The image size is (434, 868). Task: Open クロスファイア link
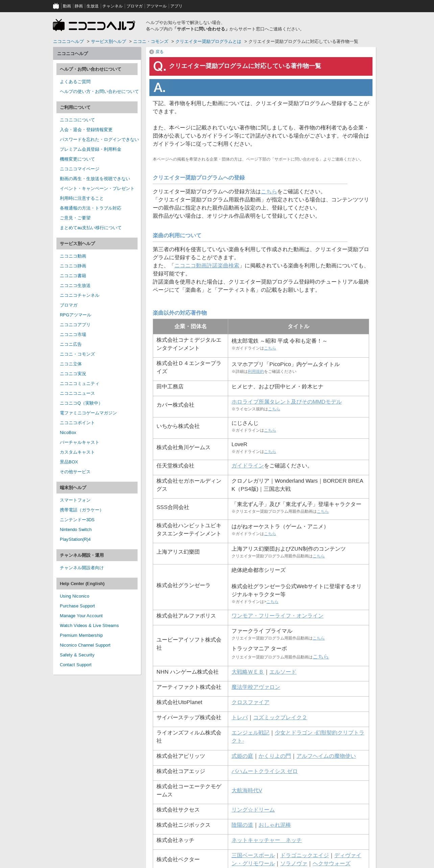250,702
